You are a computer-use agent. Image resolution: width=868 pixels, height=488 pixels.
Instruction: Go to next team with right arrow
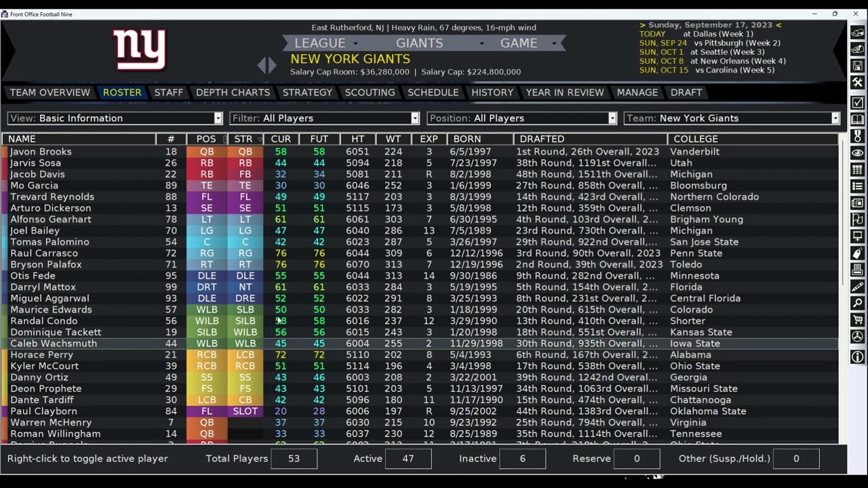click(272, 65)
